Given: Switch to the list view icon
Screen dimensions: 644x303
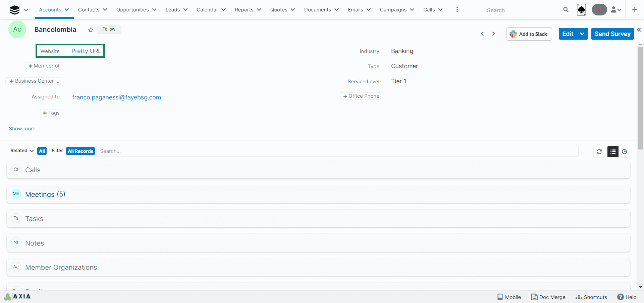Looking at the screenshot, I should click(x=613, y=152).
